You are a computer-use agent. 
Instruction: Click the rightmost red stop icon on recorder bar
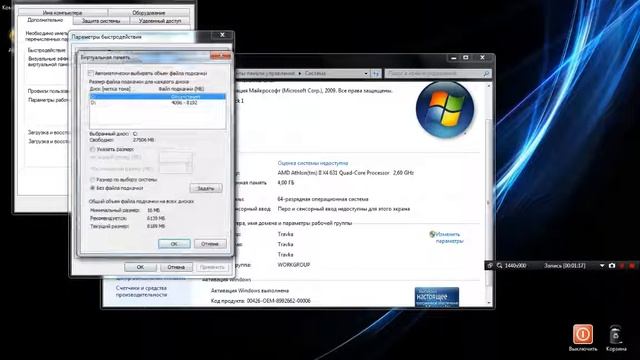[x=632, y=266]
